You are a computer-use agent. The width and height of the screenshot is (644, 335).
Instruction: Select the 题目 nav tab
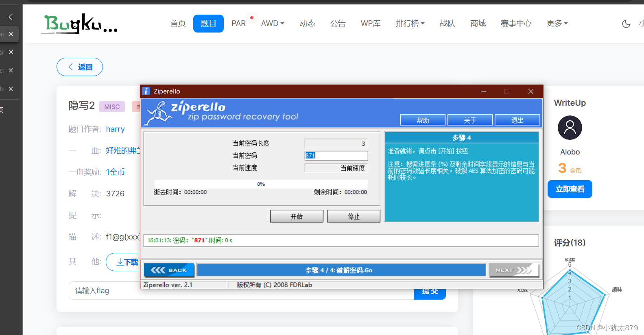[x=208, y=24]
